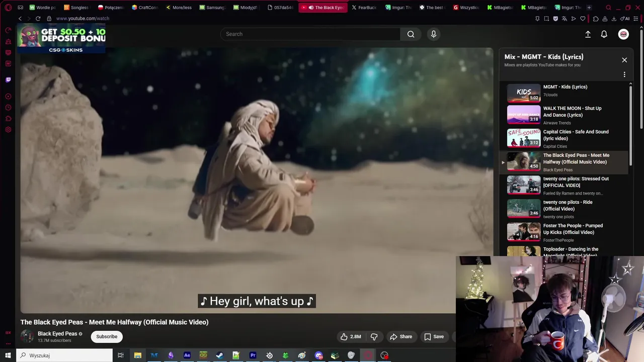Image resolution: width=644 pixels, height=362 pixels.
Task: Open the new tab plus button
Action: [x=589, y=8]
